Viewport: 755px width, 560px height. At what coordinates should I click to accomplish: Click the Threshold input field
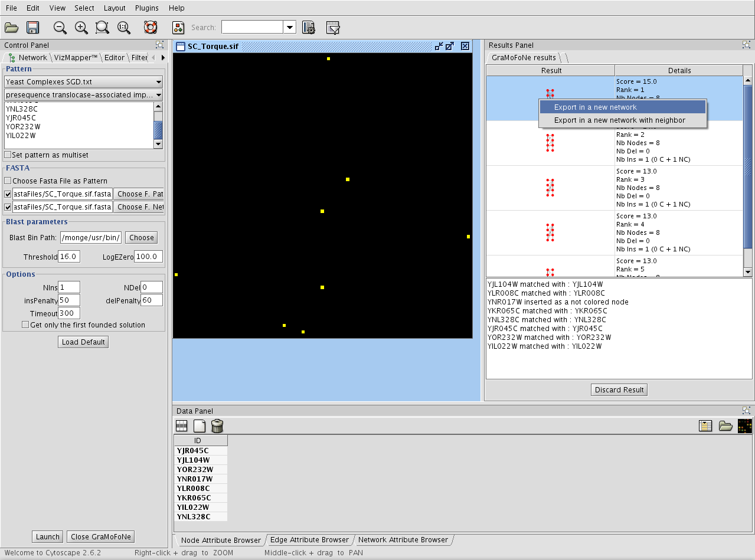pyautogui.click(x=69, y=257)
